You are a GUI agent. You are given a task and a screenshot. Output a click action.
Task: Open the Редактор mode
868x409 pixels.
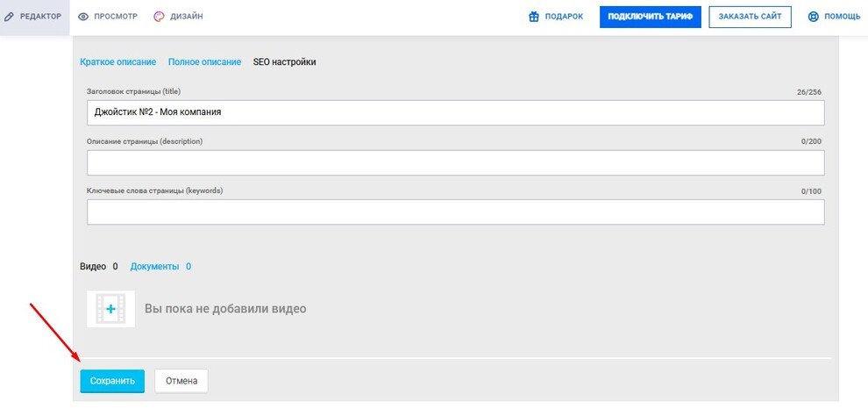34,17
